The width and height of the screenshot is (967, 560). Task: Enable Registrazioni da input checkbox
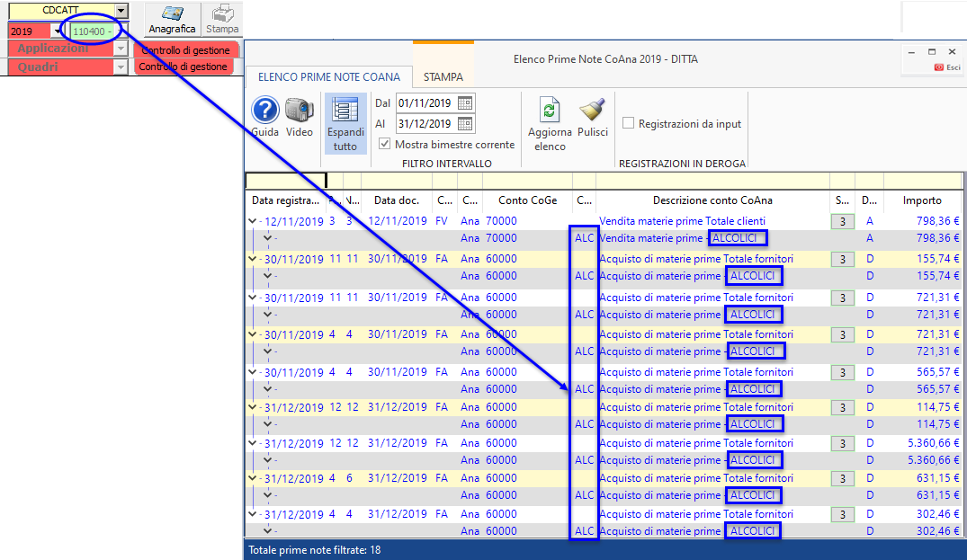tap(628, 123)
